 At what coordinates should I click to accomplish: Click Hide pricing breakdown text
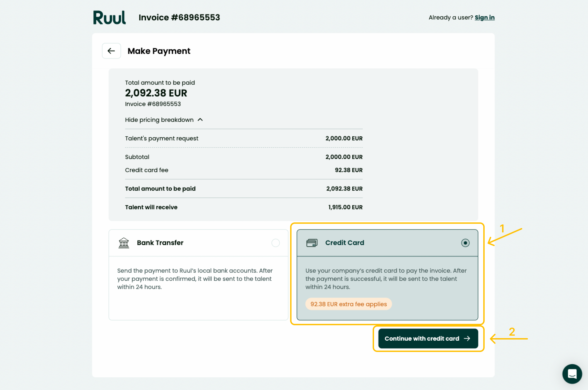click(159, 120)
